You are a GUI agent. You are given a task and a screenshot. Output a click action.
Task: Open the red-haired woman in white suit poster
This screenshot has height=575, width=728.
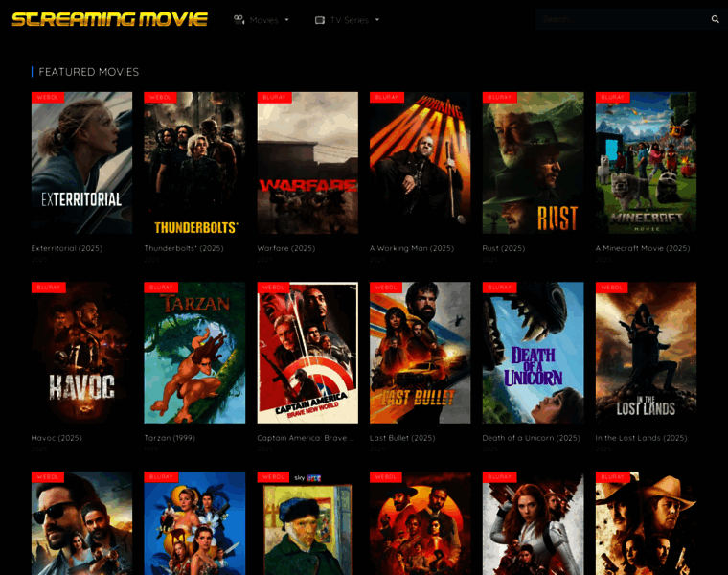[x=533, y=523]
